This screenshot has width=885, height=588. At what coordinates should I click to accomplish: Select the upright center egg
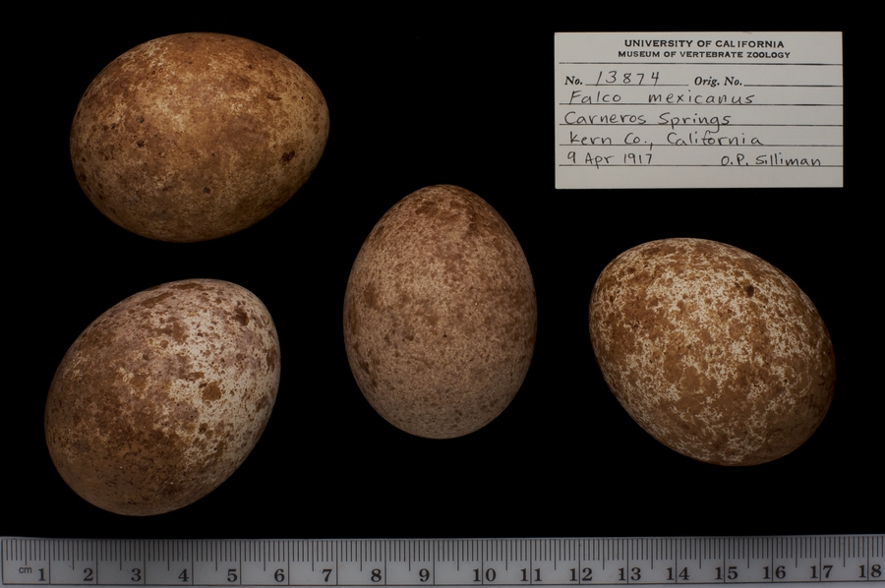440,311
